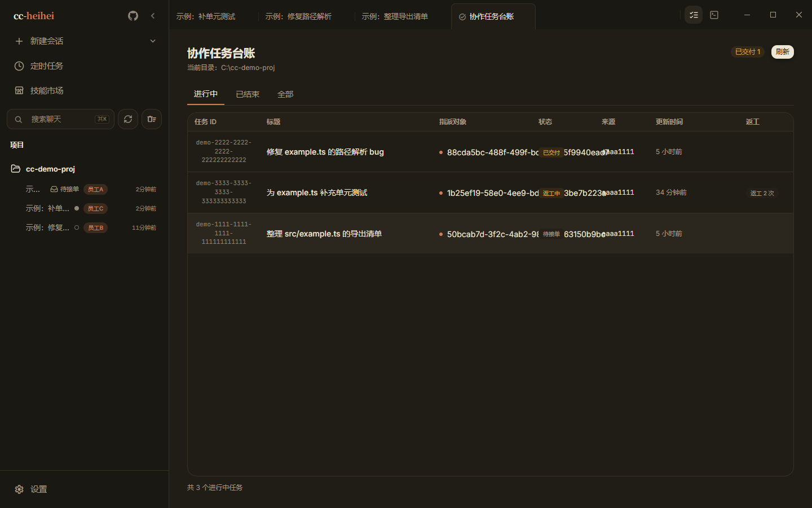Viewport: 812px width, 508px height.
Task: Open the terminal panel icon
Action: tap(714, 15)
